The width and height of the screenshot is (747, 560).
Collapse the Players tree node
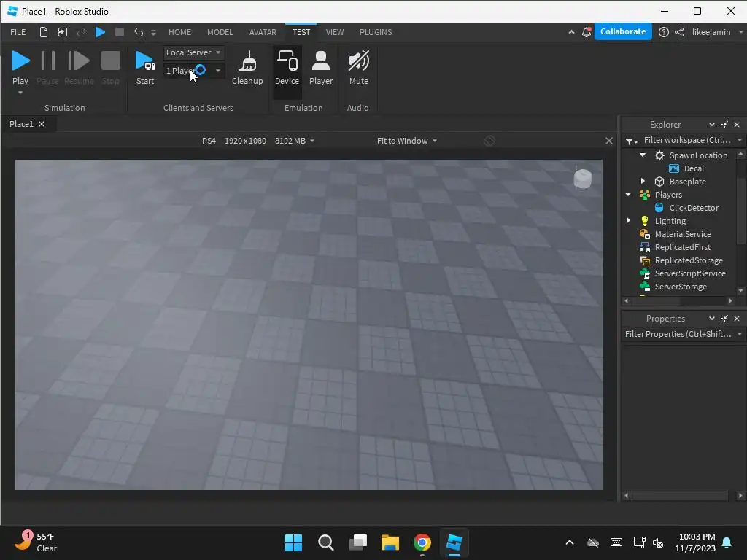pyautogui.click(x=628, y=194)
